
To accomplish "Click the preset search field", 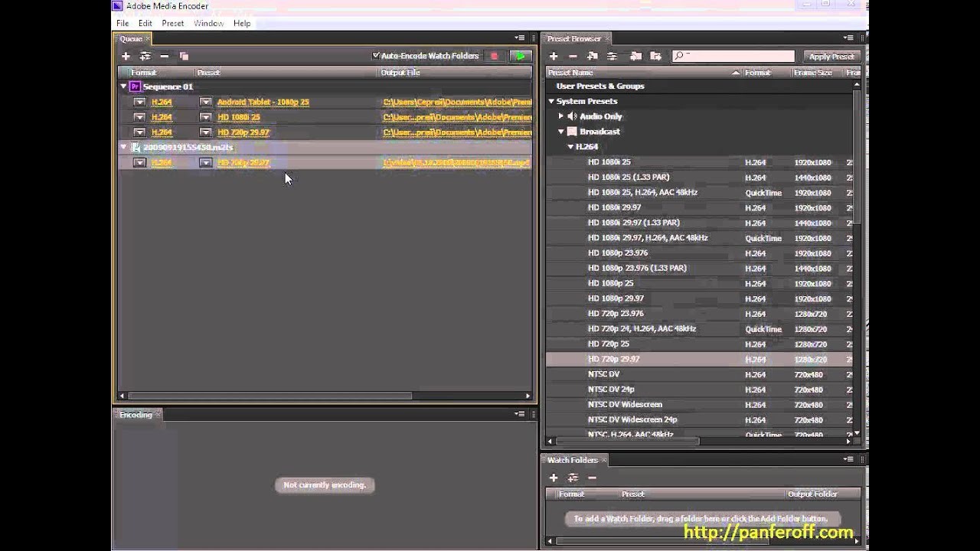I will point(733,57).
